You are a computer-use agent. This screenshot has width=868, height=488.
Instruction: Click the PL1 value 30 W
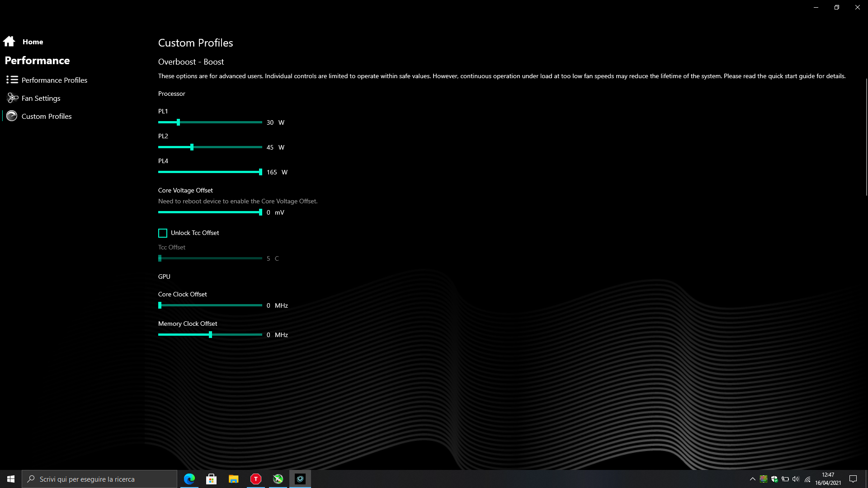point(275,122)
